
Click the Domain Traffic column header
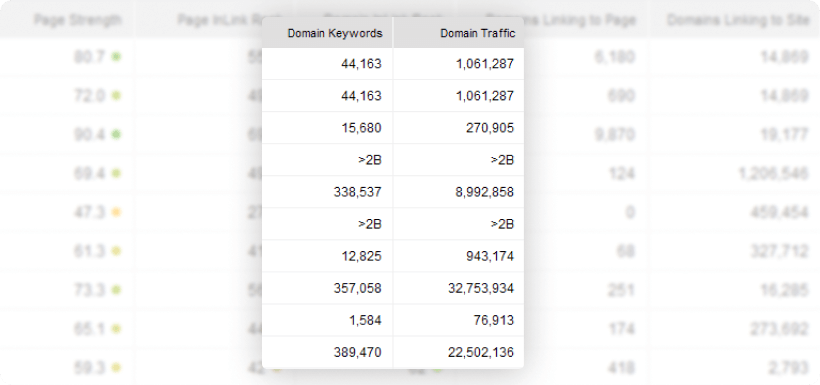pyautogui.click(x=459, y=33)
